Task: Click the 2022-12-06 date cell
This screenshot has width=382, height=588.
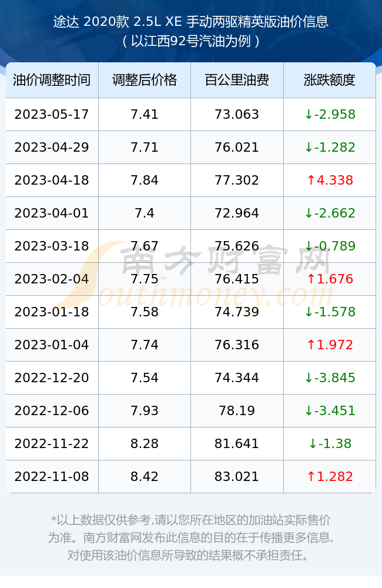Action: point(52,410)
